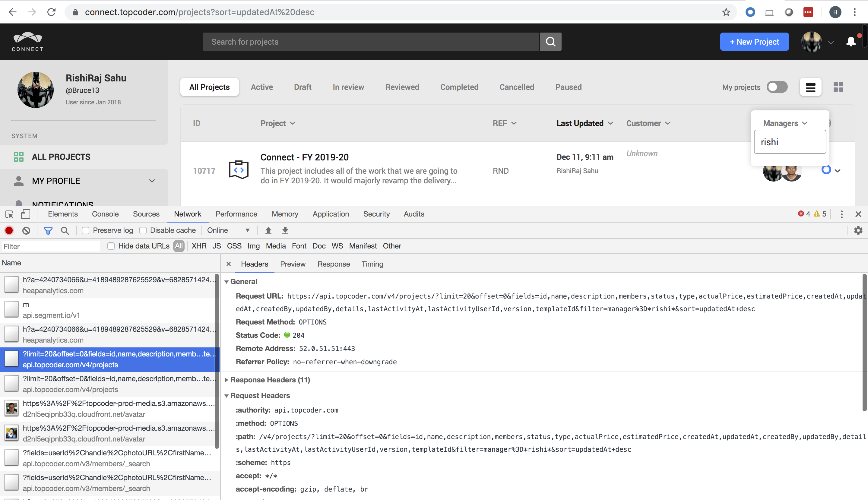
Task: Select the All resource type filter
Action: (179, 246)
